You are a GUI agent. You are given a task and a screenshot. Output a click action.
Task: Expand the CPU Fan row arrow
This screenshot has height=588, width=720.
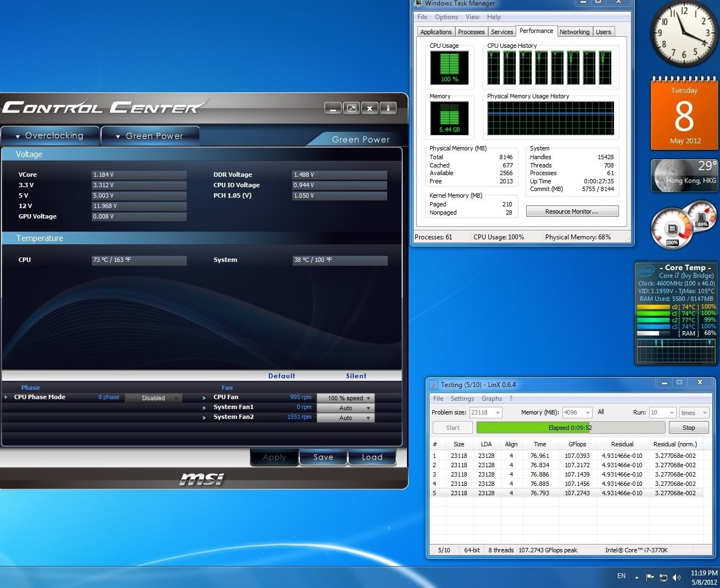click(204, 397)
